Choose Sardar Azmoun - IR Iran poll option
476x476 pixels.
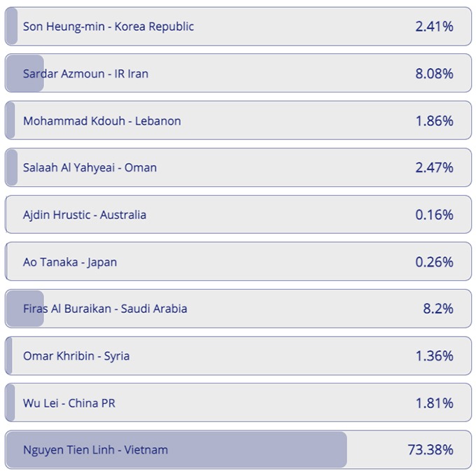pos(85,73)
